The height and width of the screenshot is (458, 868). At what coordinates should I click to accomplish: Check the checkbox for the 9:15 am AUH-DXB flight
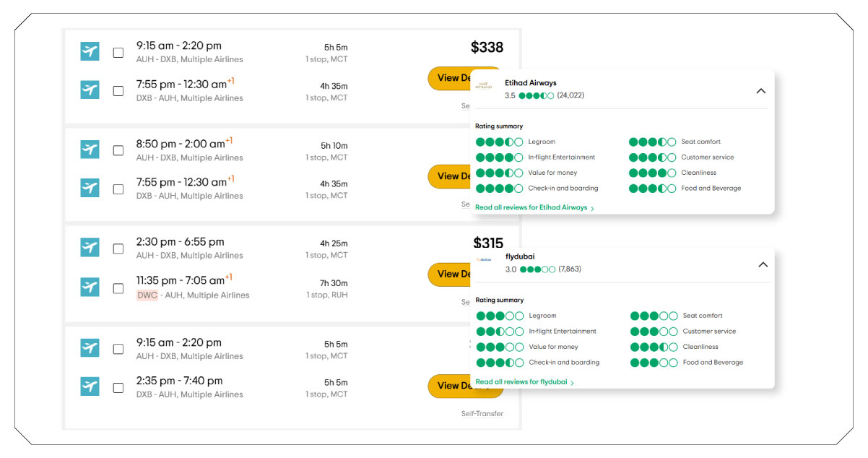(118, 51)
